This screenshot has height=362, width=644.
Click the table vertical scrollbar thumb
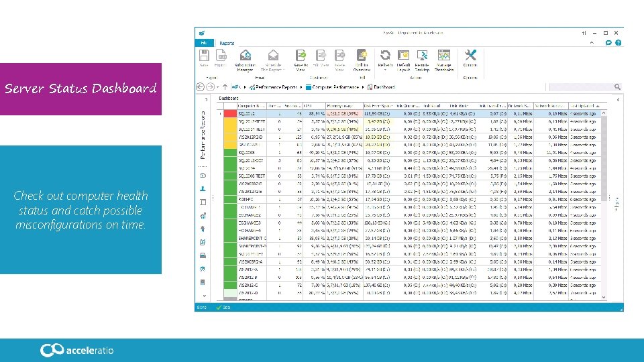pos(604,158)
